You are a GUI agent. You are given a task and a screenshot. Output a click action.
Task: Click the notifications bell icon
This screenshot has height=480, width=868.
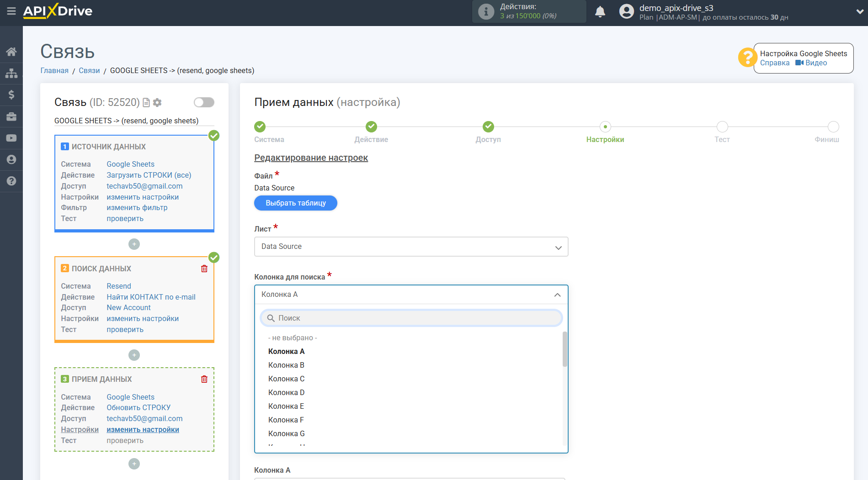(x=600, y=12)
